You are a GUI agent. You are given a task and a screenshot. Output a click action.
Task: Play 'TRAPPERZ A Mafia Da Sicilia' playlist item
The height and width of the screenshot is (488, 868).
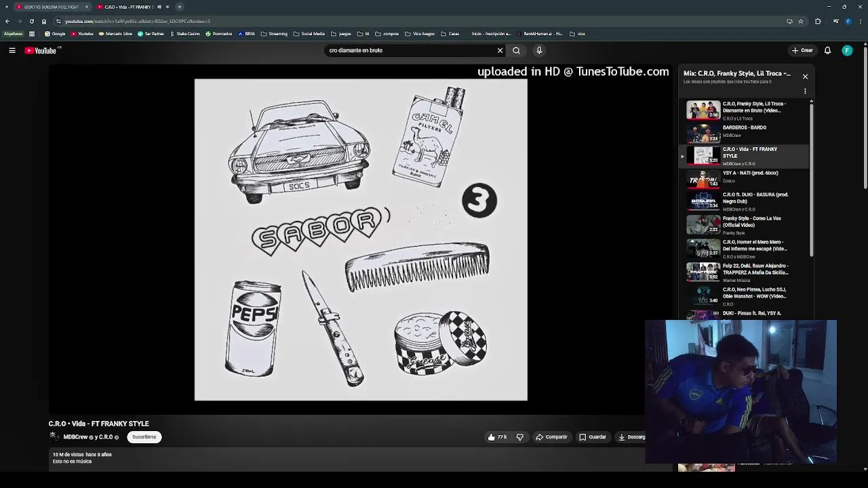point(744,272)
